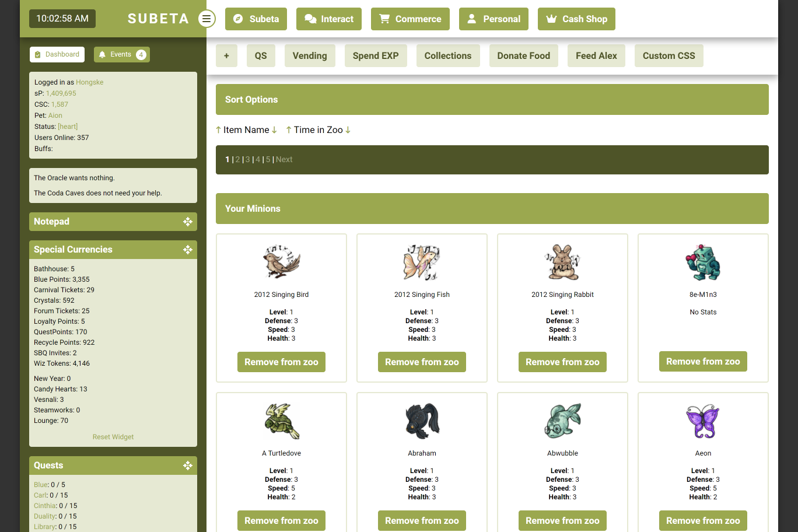Go to page 3 of minions
This screenshot has width=798, height=532.
[x=247, y=160]
